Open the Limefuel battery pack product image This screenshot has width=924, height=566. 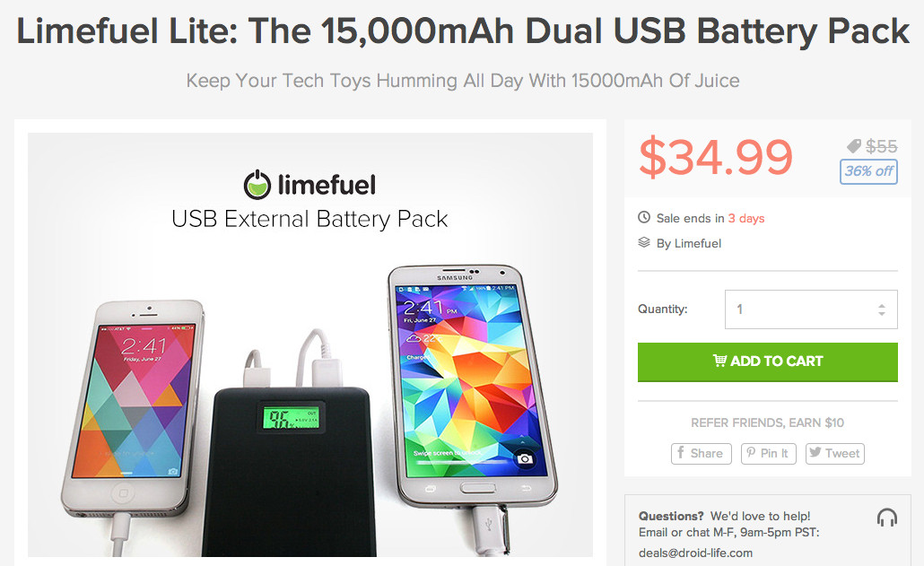[x=310, y=344]
